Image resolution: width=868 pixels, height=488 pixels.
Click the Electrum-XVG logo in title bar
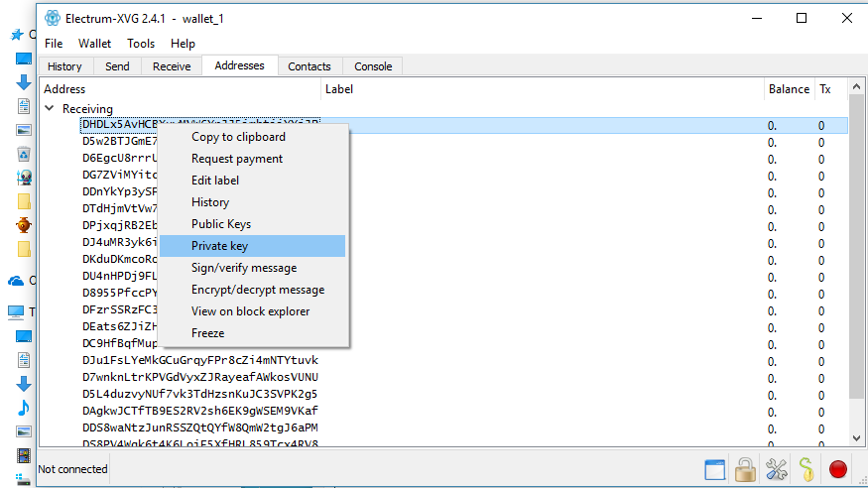click(x=52, y=18)
